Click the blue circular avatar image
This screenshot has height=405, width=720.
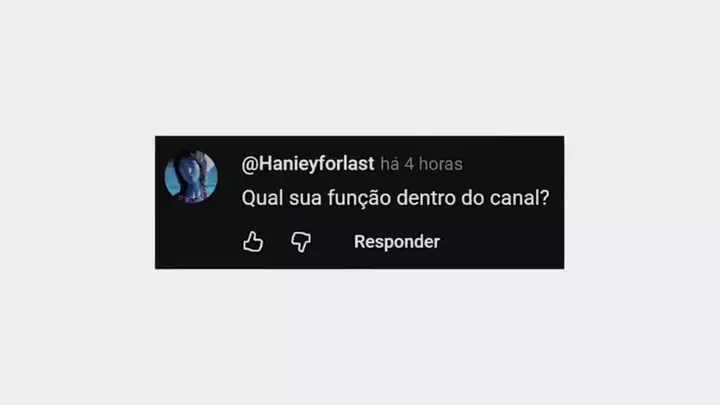tap(191, 176)
